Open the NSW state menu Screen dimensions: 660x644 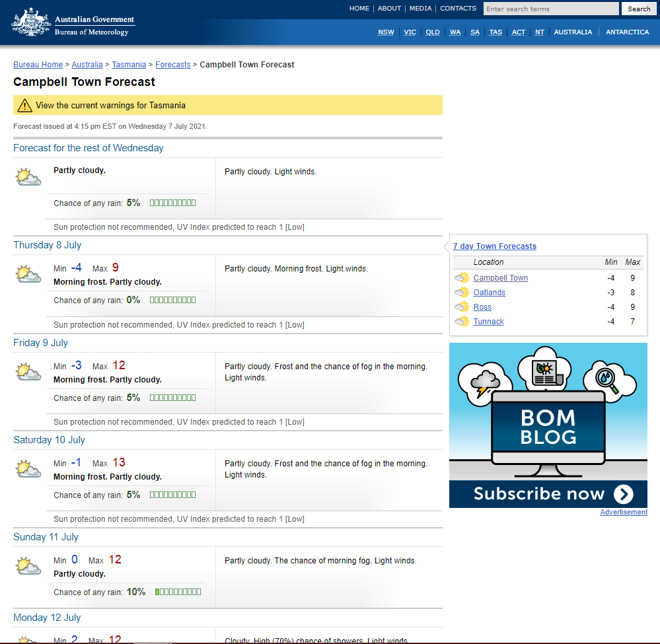(386, 32)
